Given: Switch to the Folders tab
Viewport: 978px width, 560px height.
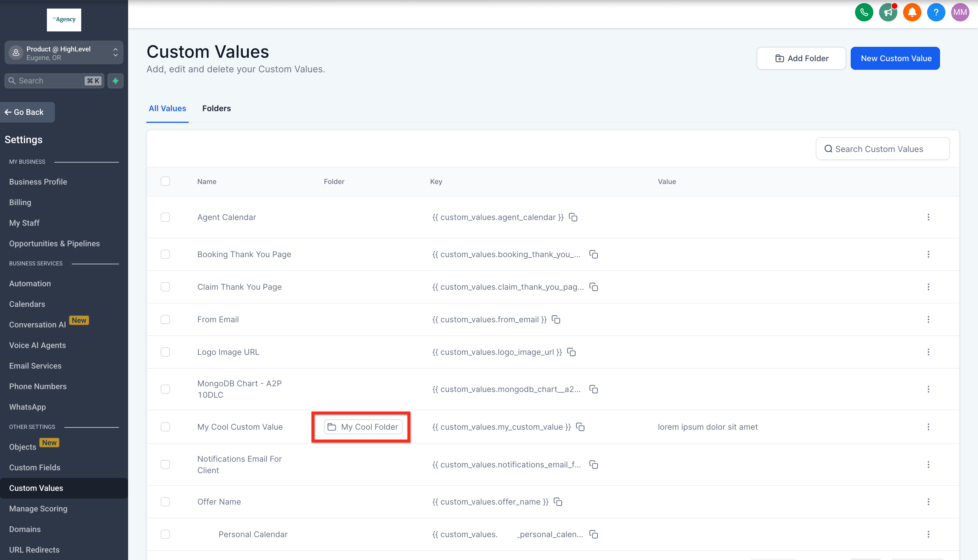Looking at the screenshot, I should tap(216, 109).
